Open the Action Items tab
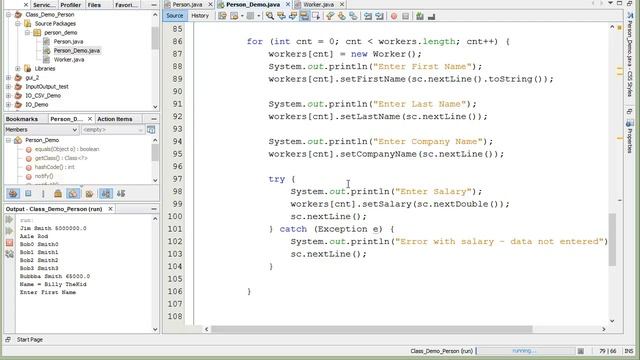 (115, 119)
